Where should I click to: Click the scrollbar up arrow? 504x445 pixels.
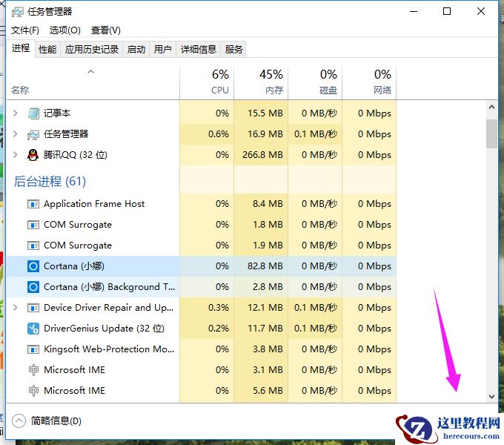[x=491, y=107]
